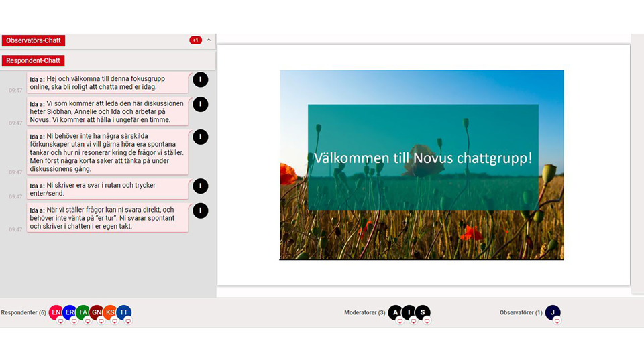Click the device icon under observer J

point(557,321)
